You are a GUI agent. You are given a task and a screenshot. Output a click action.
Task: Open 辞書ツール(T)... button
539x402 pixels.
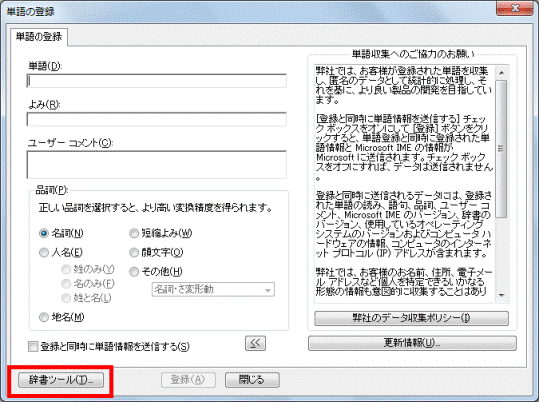click(61, 380)
